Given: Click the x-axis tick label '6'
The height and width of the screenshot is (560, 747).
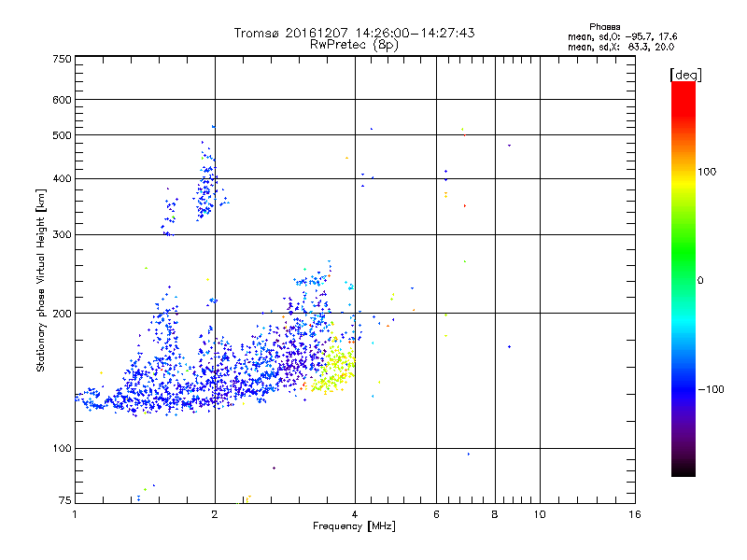Looking at the screenshot, I should (436, 514).
